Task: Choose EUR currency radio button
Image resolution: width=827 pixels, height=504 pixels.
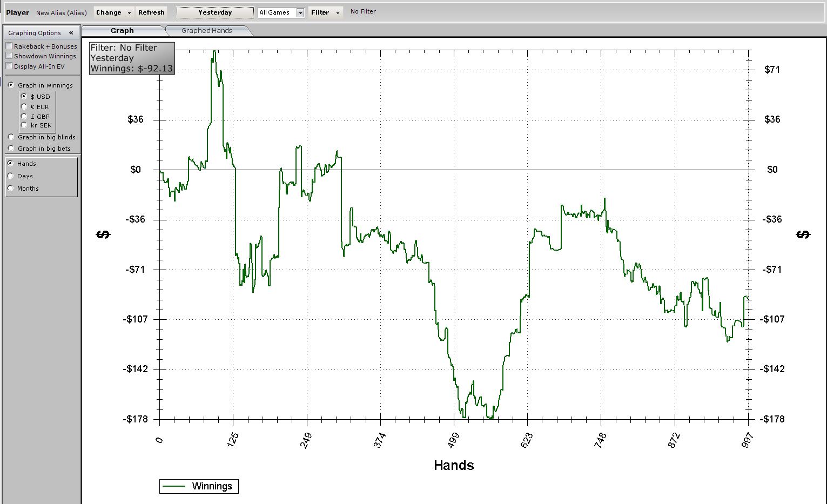Action: pyautogui.click(x=24, y=107)
